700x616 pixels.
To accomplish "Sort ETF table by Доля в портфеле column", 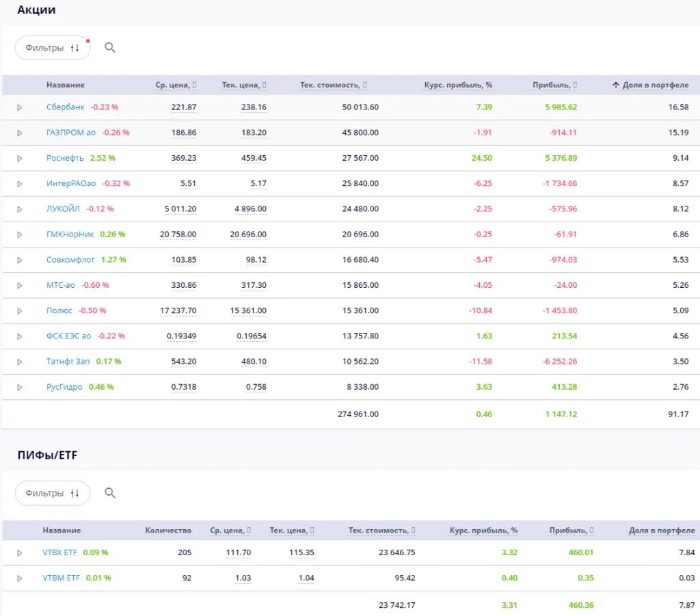I will coord(662,531).
